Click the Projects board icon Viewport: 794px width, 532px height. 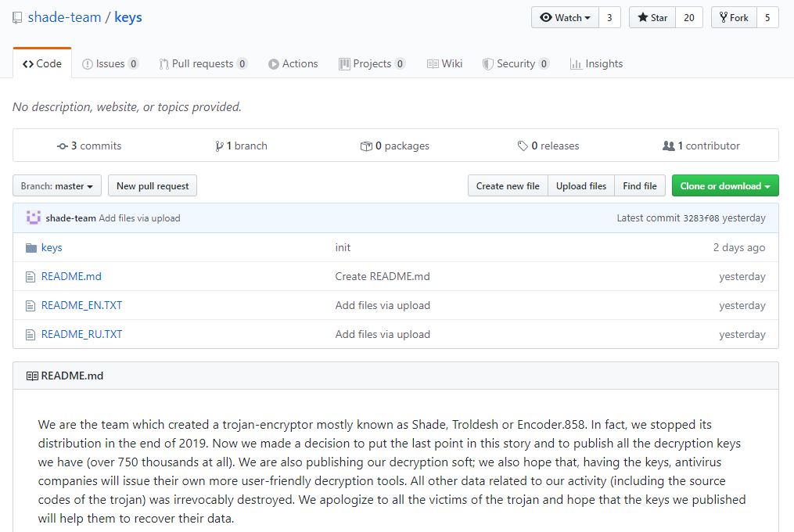point(344,64)
